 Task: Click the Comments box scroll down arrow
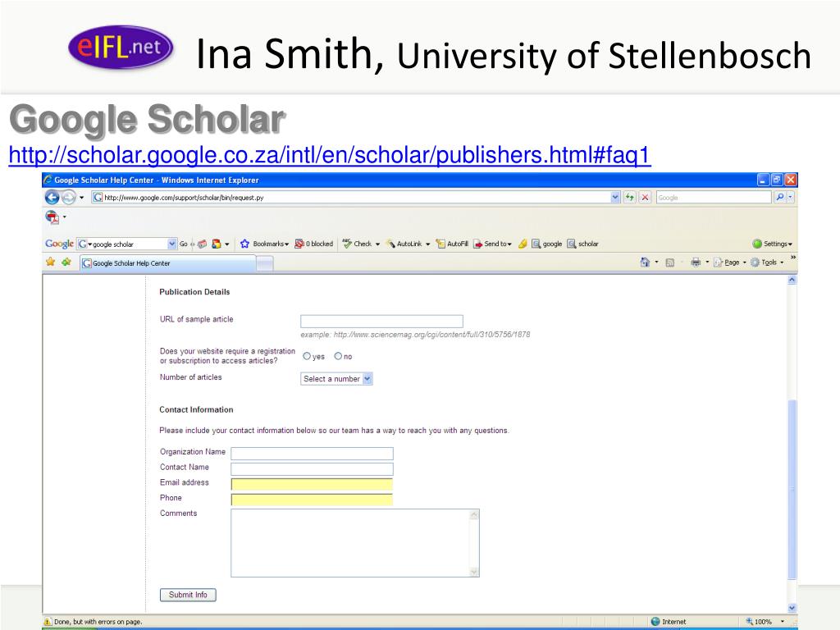point(473,572)
